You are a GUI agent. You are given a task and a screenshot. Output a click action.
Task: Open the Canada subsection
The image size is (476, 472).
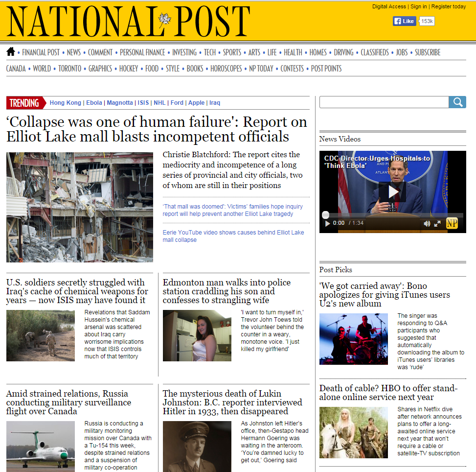pos(16,69)
